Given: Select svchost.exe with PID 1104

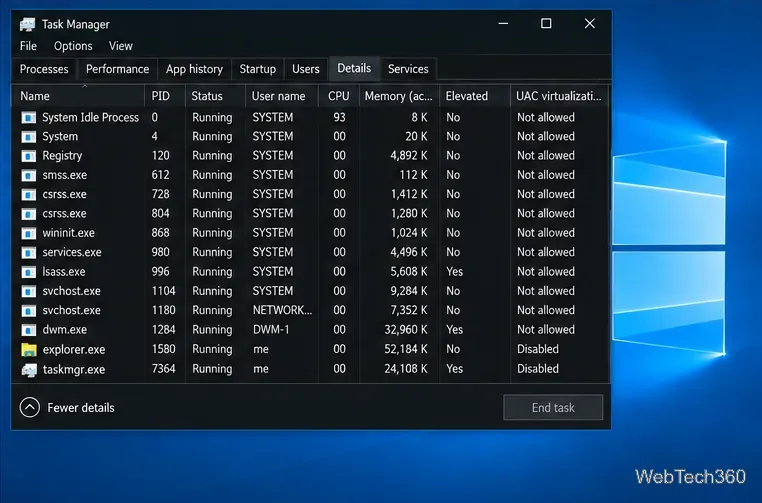Looking at the screenshot, I should (x=311, y=291).
